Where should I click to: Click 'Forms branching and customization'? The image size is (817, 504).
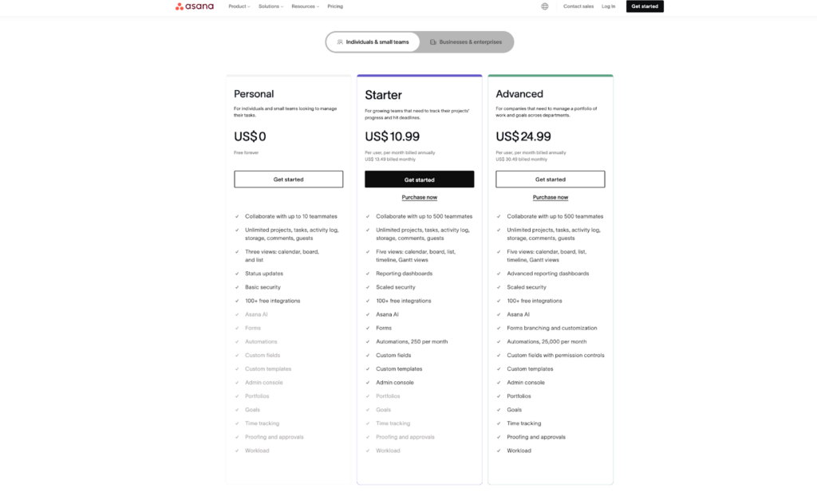click(552, 328)
